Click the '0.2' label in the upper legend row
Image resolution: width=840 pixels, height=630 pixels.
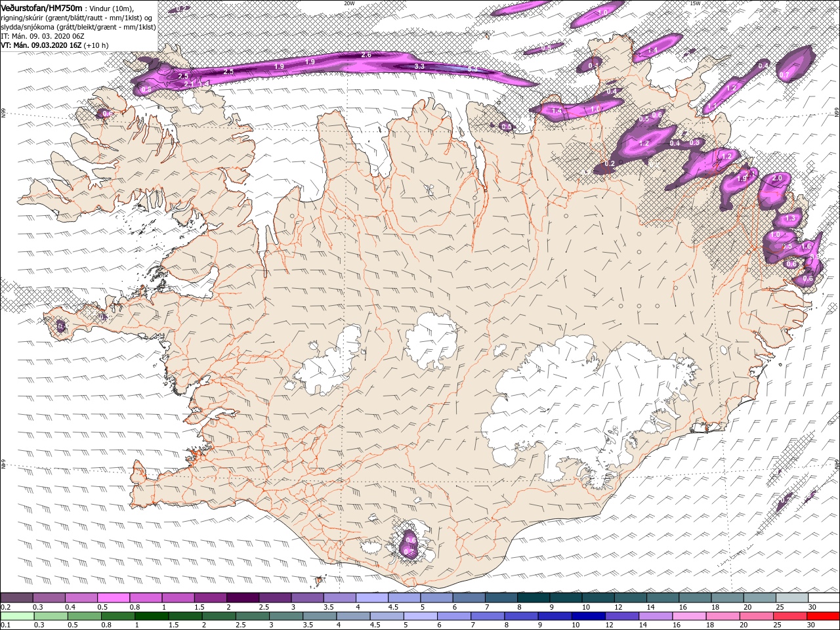[5, 607]
